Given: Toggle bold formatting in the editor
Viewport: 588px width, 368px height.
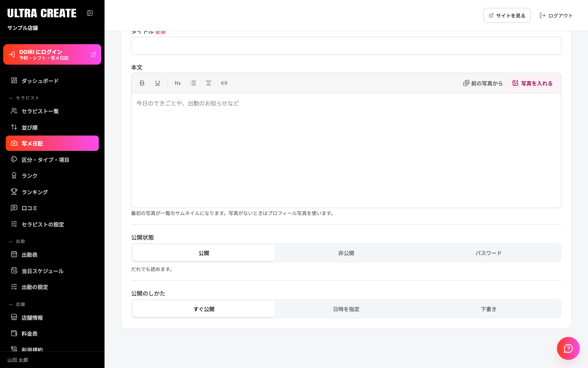Looking at the screenshot, I should [142, 83].
